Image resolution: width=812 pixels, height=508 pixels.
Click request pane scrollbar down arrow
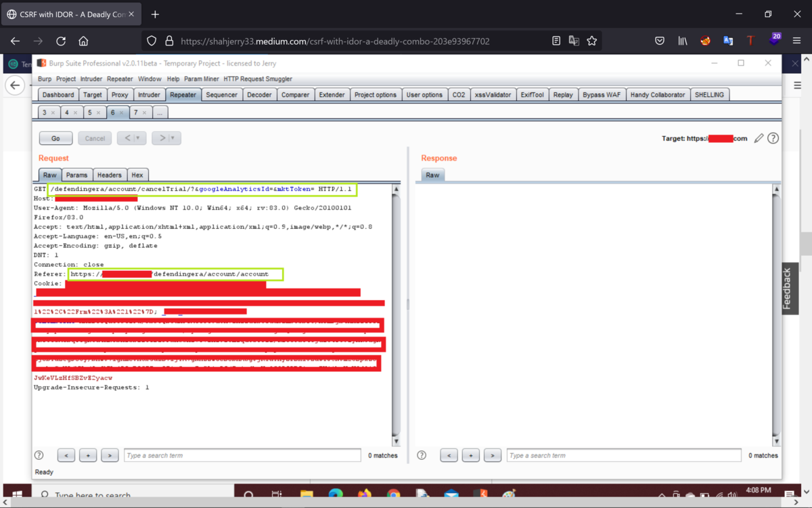(397, 442)
